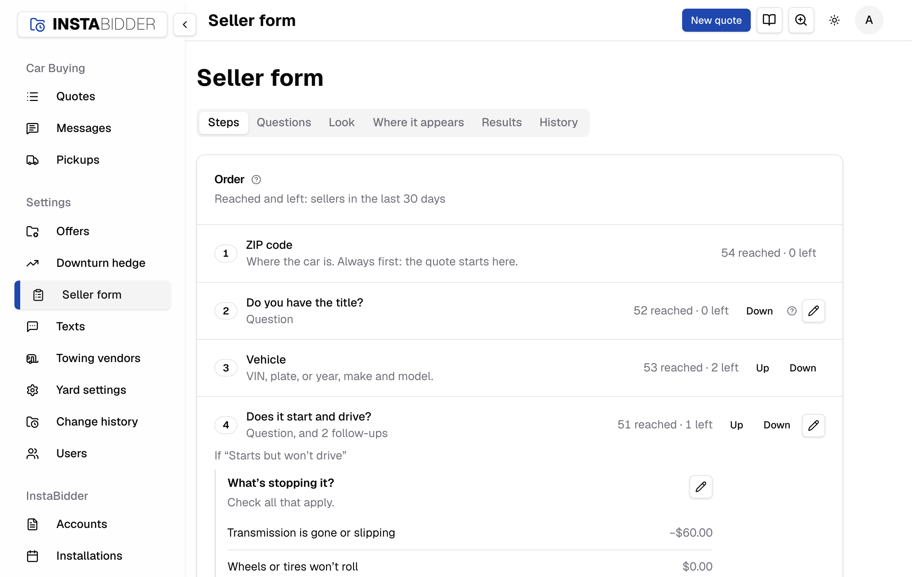Open the user avatar menu "A"
This screenshot has width=924, height=577.
(869, 20)
